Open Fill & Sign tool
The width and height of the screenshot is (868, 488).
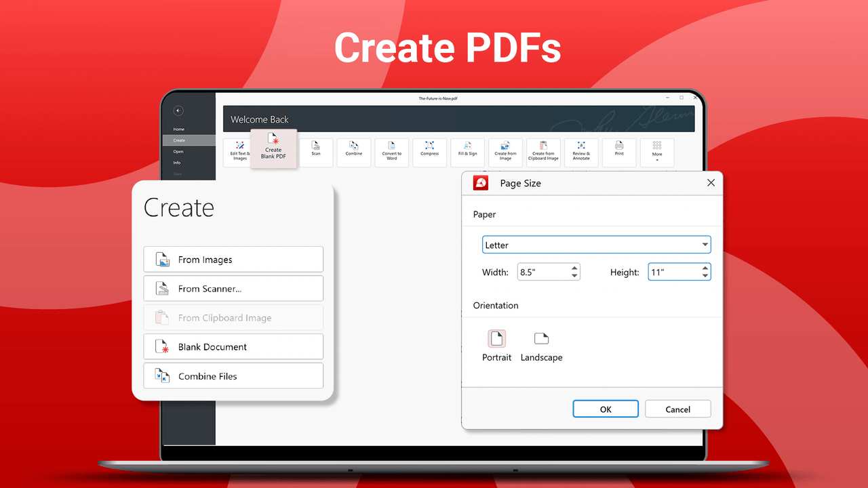tap(467, 149)
